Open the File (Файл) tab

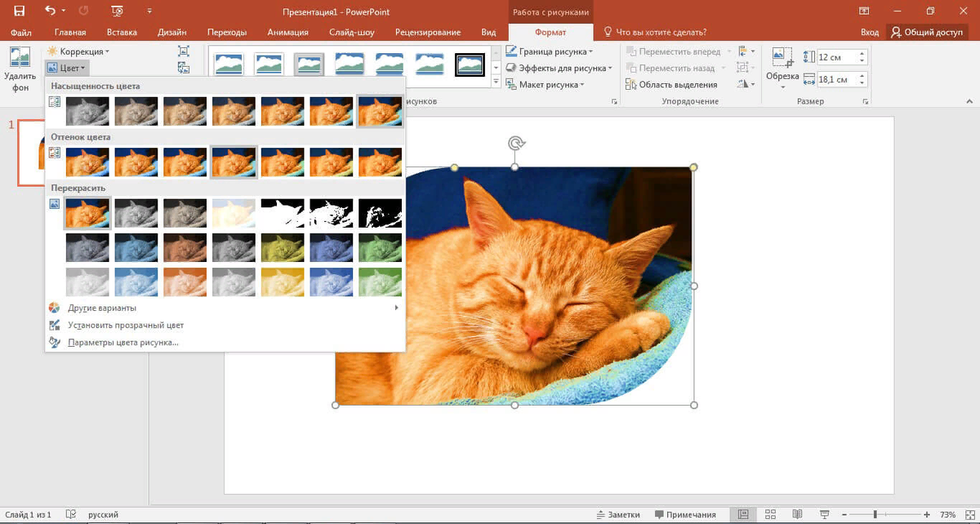tap(21, 32)
